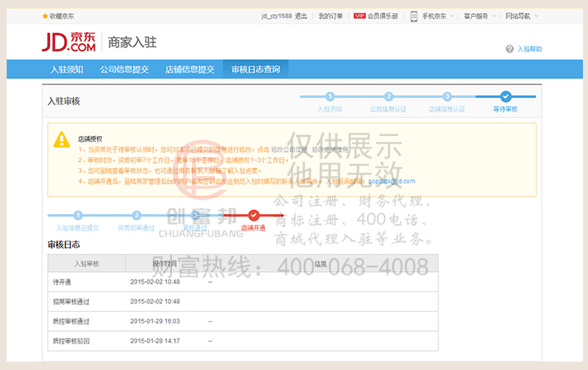
Task: Click the 结果 column header
Action: pos(321,264)
